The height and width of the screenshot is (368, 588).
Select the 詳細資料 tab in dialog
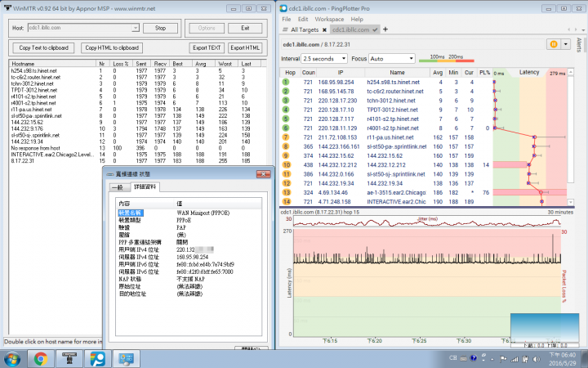145,186
